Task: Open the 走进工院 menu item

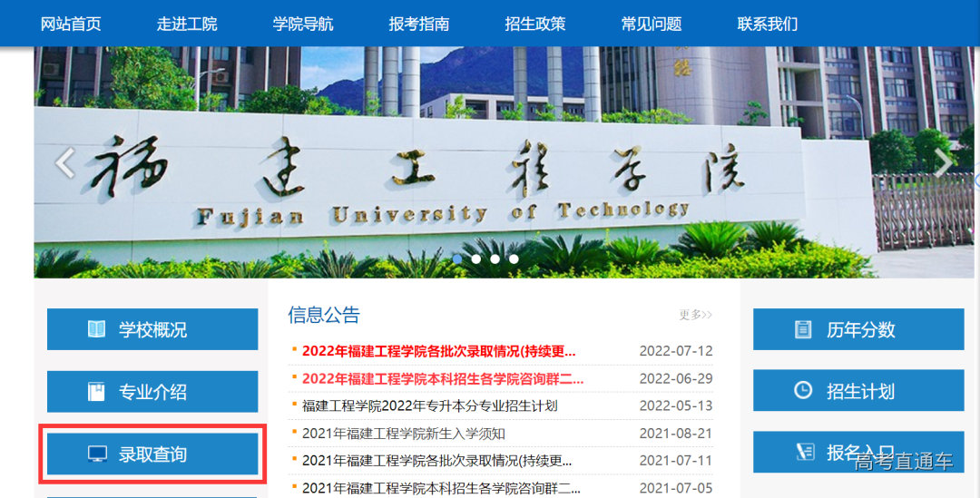Action: [x=187, y=24]
